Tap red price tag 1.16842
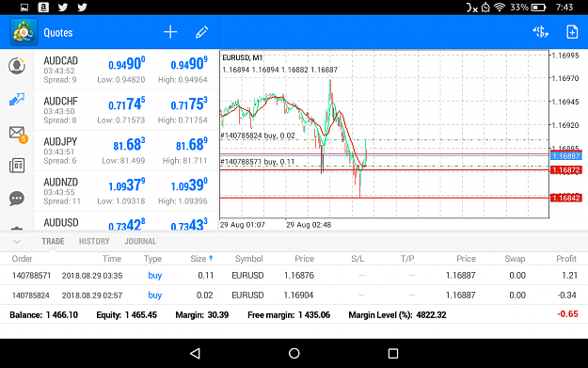Image resolution: width=588 pixels, height=368 pixels. click(565, 198)
